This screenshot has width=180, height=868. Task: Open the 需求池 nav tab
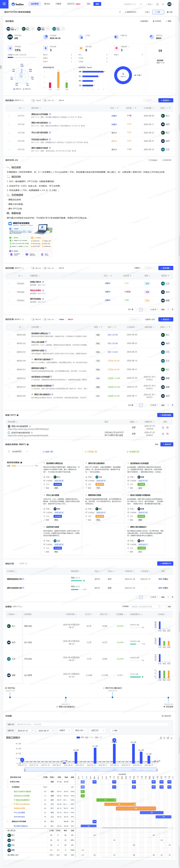[47, 4]
